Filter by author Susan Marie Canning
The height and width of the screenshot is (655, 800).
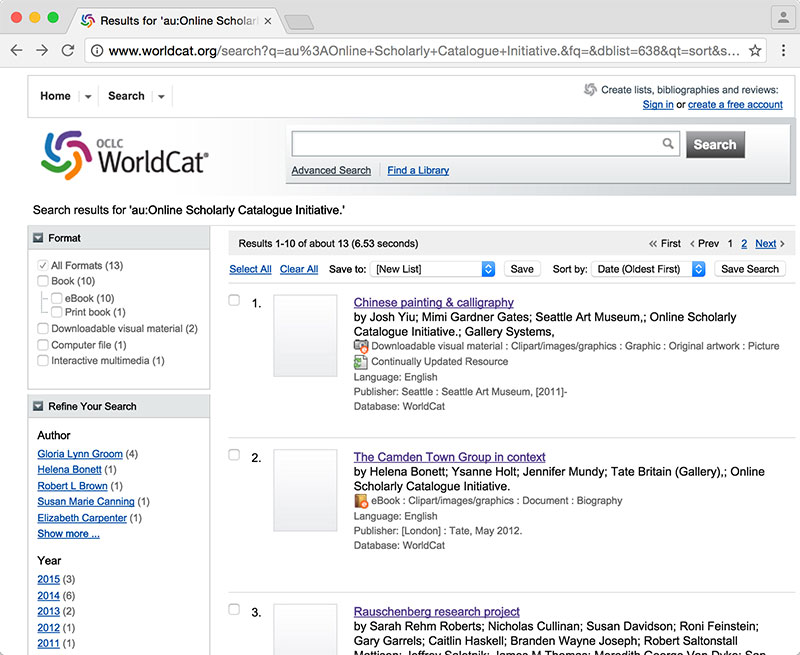pos(86,501)
